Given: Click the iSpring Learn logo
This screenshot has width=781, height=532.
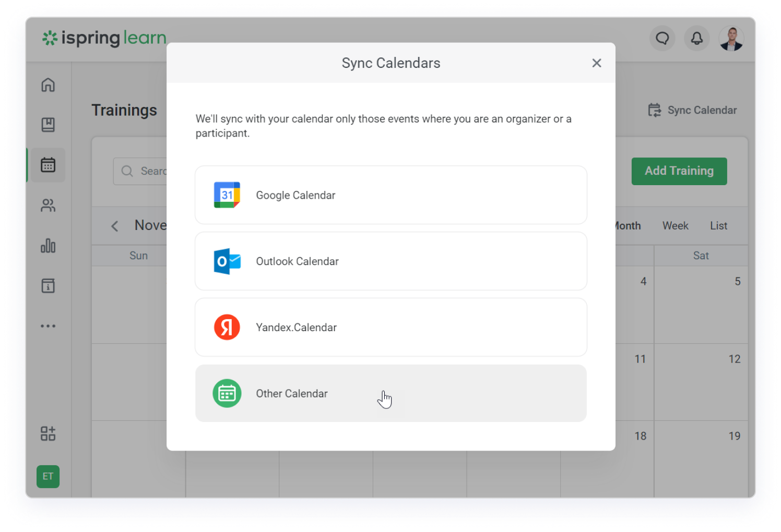Looking at the screenshot, I should (x=104, y=38).
